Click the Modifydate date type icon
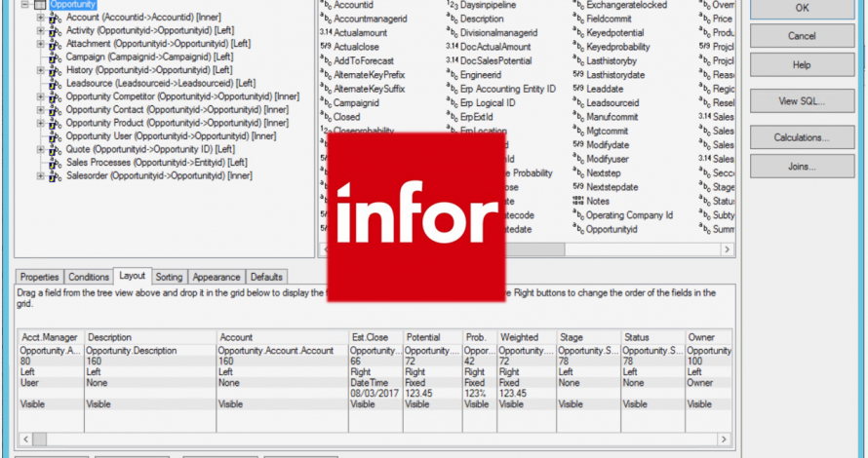 (578, 145)
